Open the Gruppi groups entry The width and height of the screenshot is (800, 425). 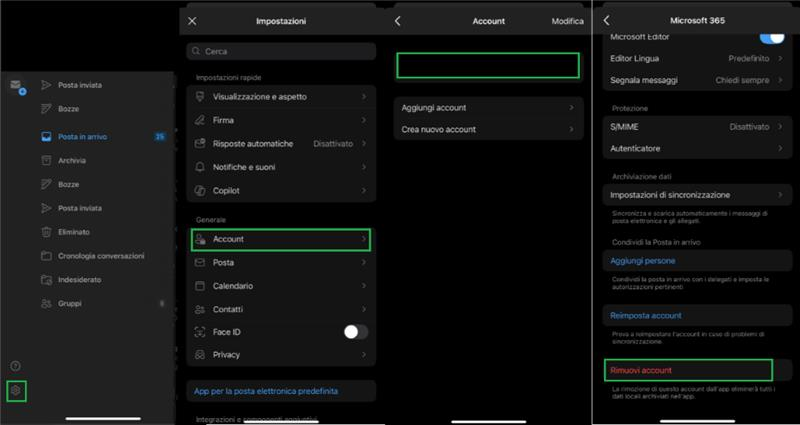70,304
